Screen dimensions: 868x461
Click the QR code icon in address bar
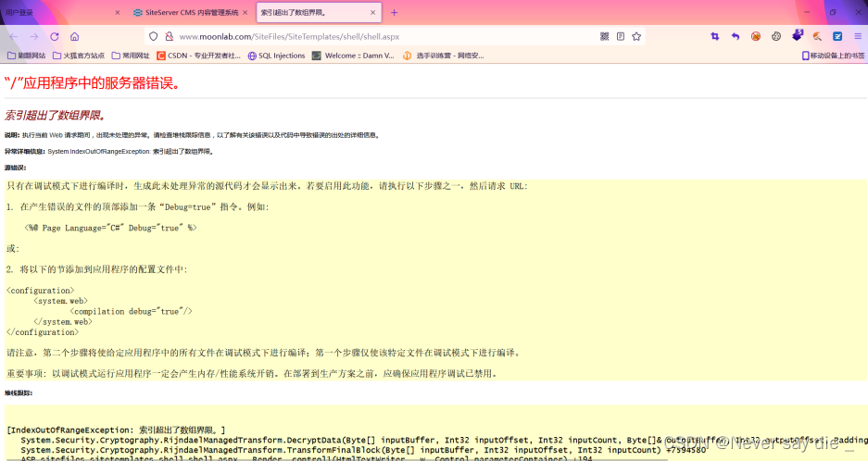pyautogui.click(x=605, y=36)
